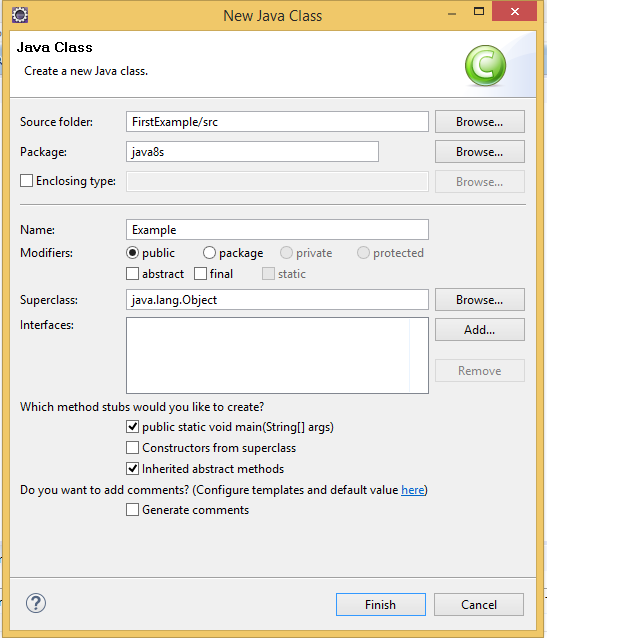
Task: Click the disabled Enclosing type Browse button
Action: [480, 182]
